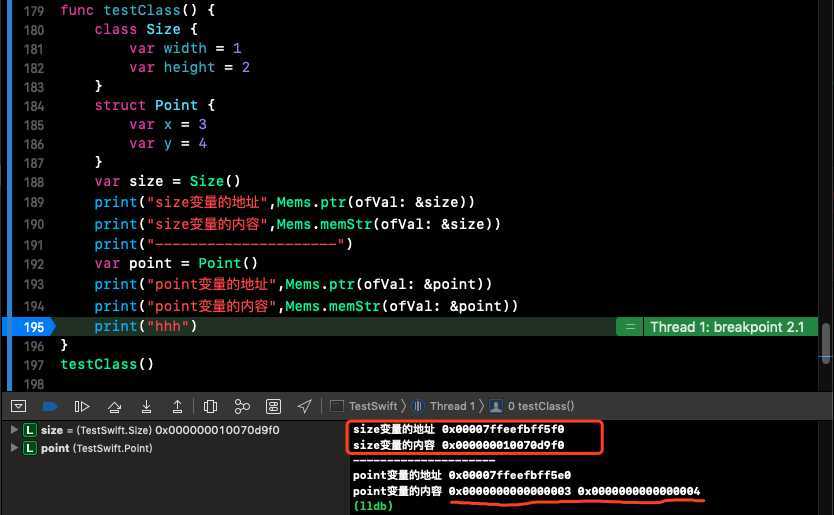834x515 pixels.
Task: Click 'Mems.ptr(ofVal: &point)' on line 193
Action: [x=383, y=284]
